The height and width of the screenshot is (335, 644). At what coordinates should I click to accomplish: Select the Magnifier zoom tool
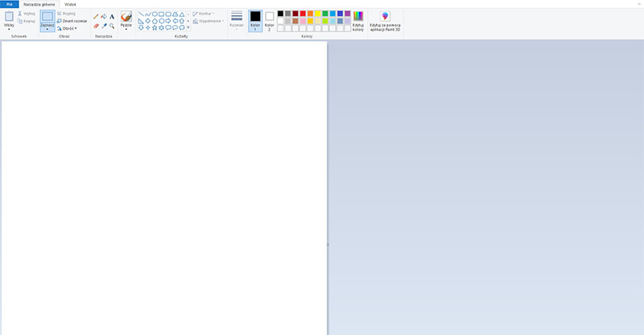point(112,26)
